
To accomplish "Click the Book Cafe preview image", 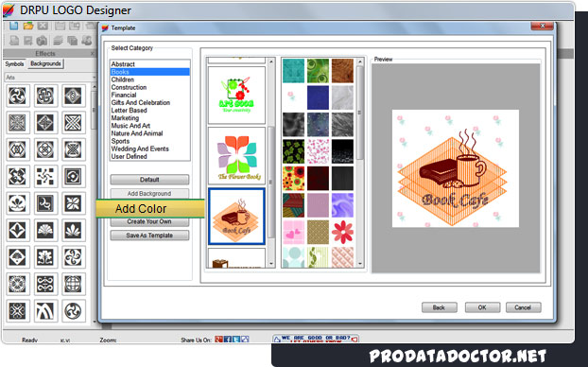I will tap(456, 168).
